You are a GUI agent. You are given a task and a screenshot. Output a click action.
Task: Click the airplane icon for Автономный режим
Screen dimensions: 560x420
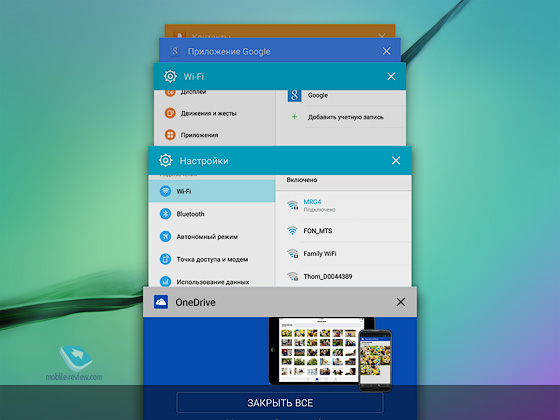(165, 236)
